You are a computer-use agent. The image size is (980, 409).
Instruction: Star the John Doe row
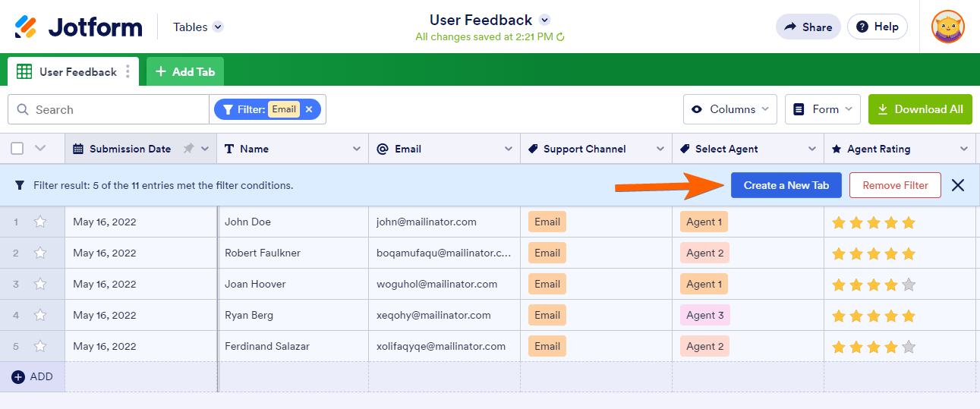(x=40, y=222)
